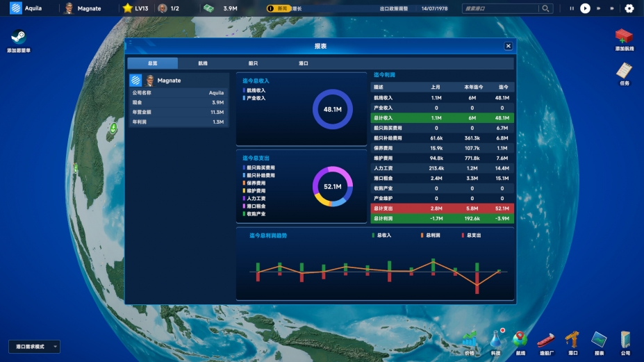Click the search magnifier button
This screenshot has width=644, height=362.
pos(545,8)
